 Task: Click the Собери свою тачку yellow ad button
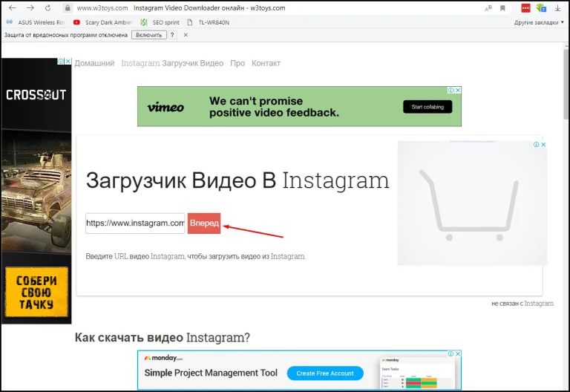coord(36,292)
